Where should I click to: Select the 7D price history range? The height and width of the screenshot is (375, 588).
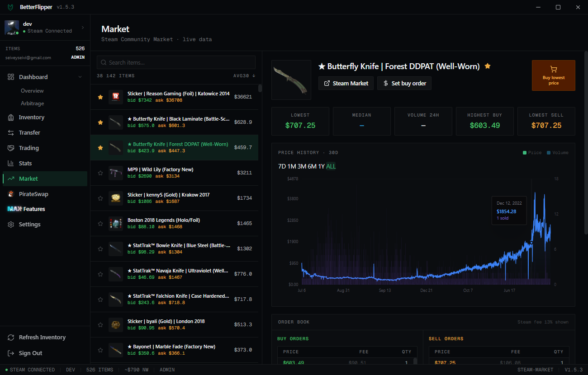click(x=282, y=167)
